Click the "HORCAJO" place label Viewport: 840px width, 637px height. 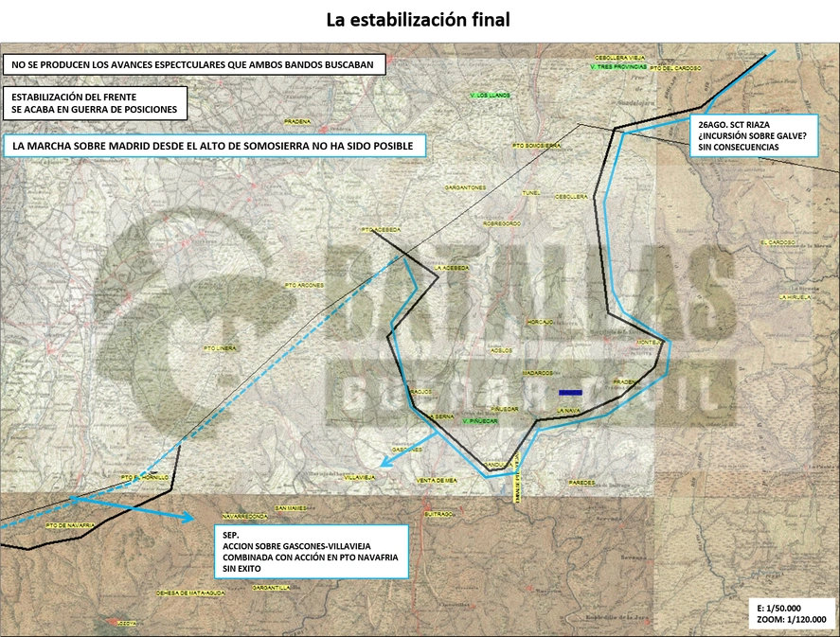click(x=540, y=322)
